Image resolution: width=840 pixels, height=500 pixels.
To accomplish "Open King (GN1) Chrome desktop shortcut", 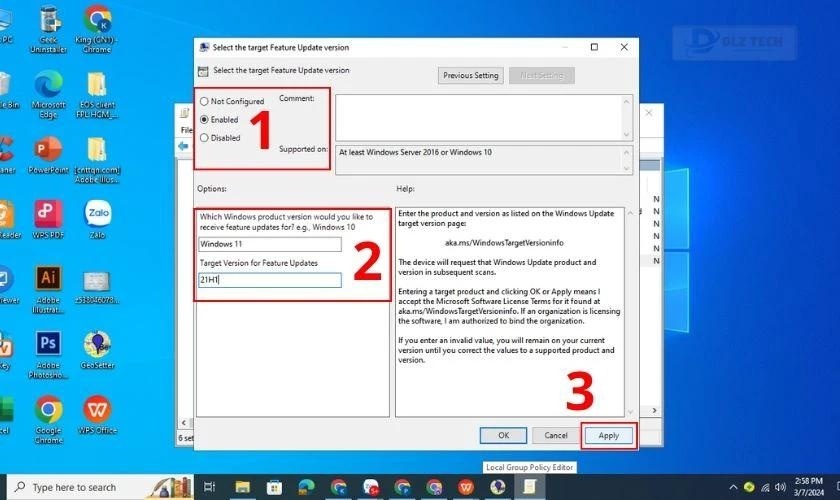I will click(97, 29).
